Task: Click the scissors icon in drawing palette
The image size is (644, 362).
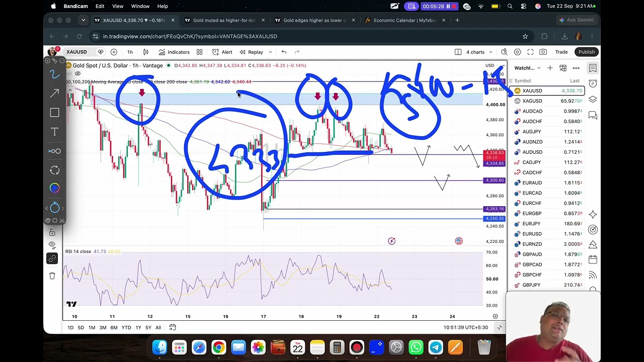Action: tap(62, 221)
